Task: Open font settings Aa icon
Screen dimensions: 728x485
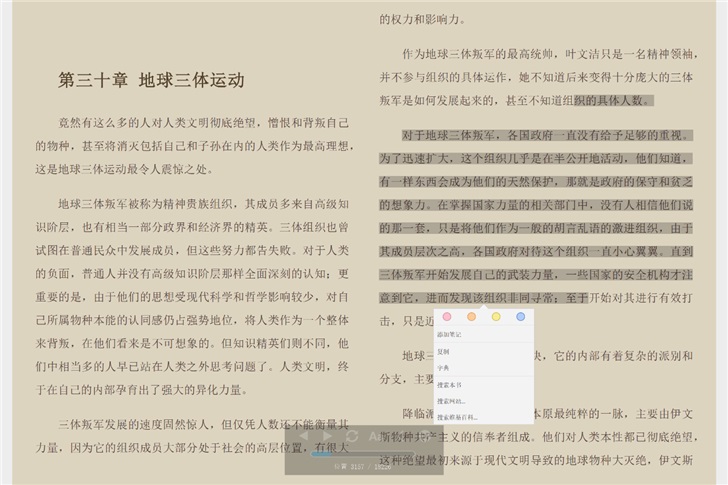Action: (377, 436)
